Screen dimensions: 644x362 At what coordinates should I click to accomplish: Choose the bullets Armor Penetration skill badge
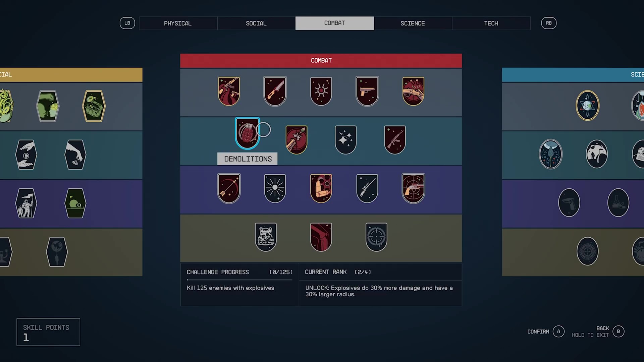click(321, 188)
